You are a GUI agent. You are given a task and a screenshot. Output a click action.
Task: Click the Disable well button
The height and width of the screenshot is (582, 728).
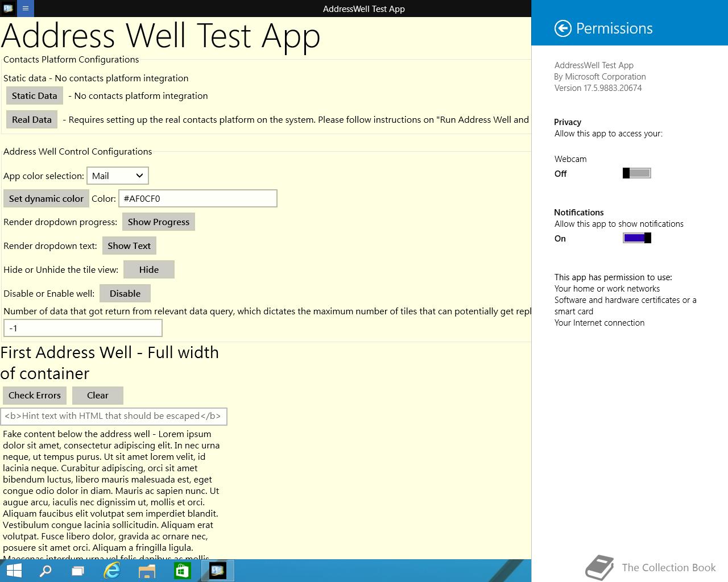click(x=125, y=293)
